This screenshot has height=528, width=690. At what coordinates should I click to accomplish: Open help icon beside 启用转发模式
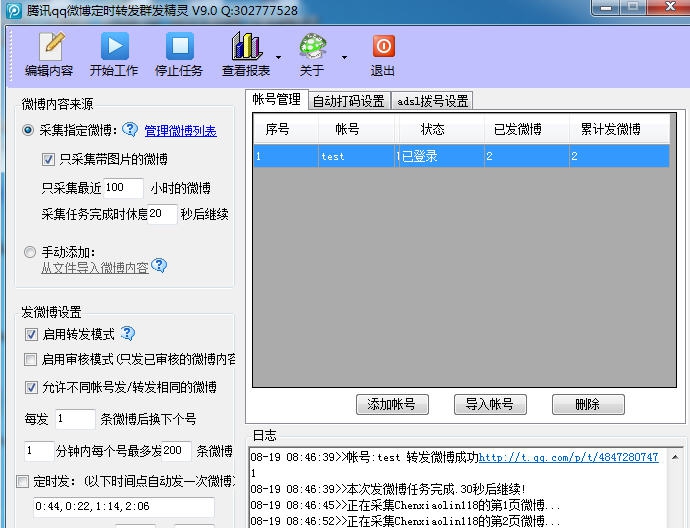coord(128,333)
